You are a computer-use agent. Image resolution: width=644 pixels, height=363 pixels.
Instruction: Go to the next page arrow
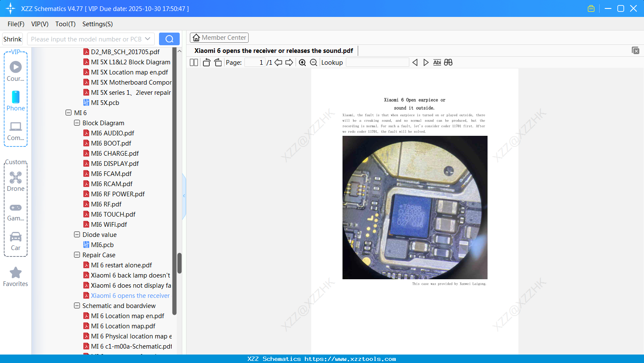[289, 63]
